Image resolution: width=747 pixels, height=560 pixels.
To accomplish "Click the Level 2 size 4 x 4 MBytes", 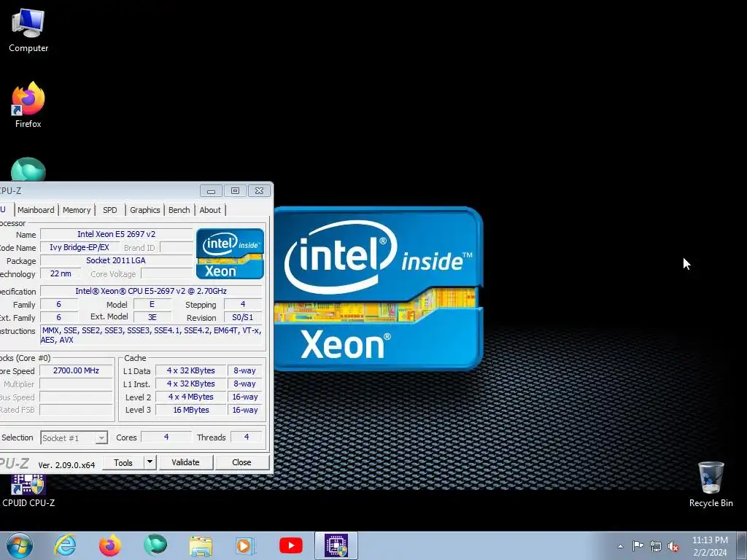I will click(190, 397).
